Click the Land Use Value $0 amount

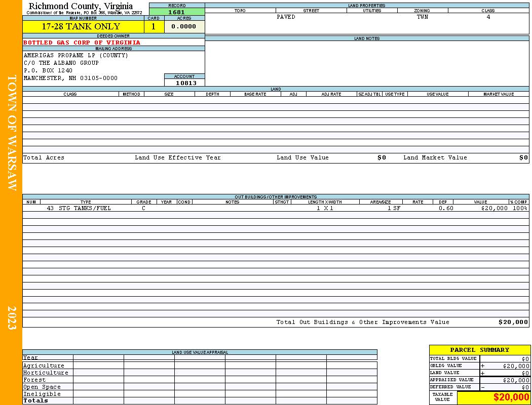382,157
